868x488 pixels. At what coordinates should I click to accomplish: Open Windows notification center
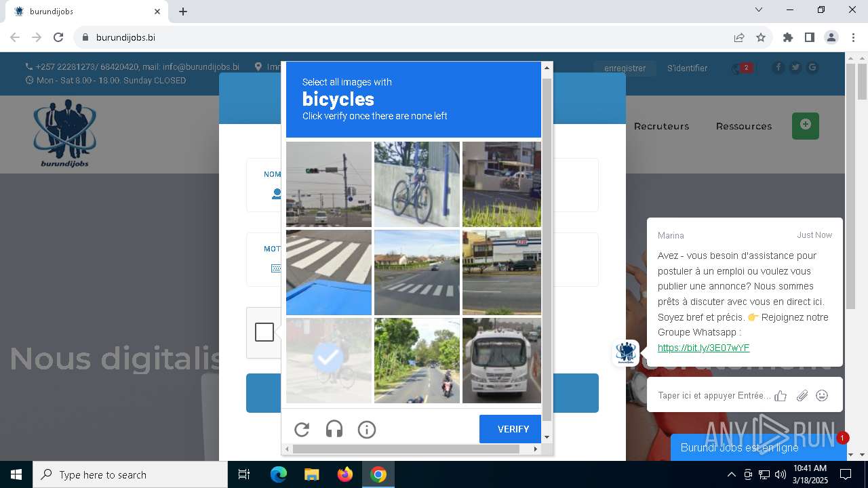click(846, 474)
